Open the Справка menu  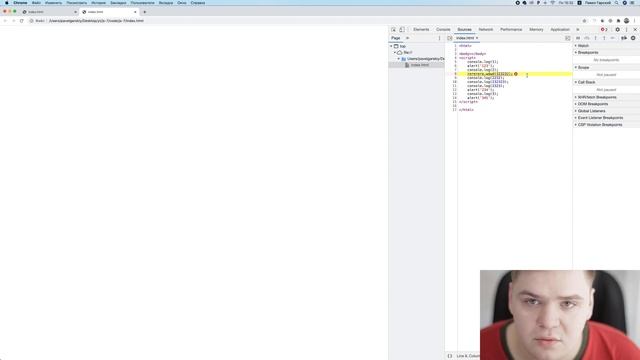click(x=198, y=3)
